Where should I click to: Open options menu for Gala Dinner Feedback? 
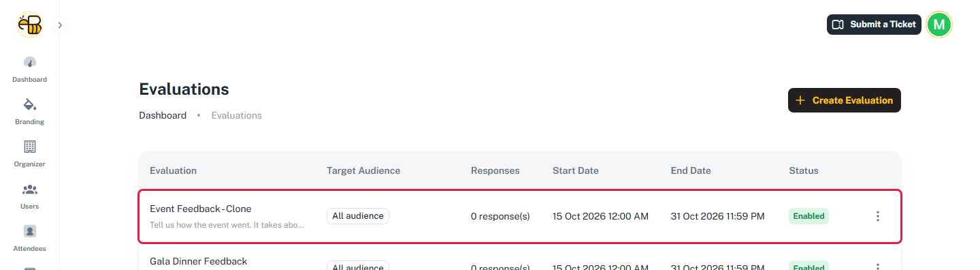tap(878, 267)
